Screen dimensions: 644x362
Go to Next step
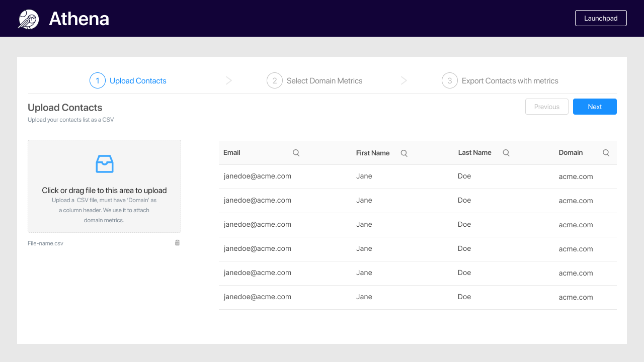(x=595, y=107)
